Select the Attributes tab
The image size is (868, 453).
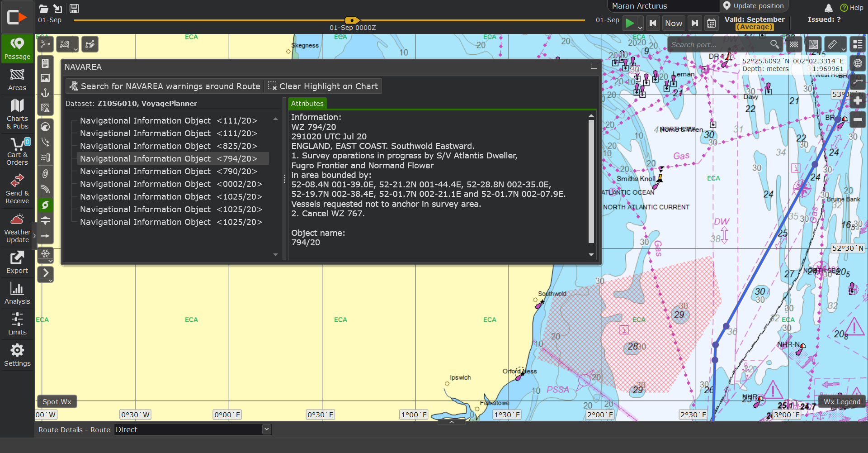point(307,104)
